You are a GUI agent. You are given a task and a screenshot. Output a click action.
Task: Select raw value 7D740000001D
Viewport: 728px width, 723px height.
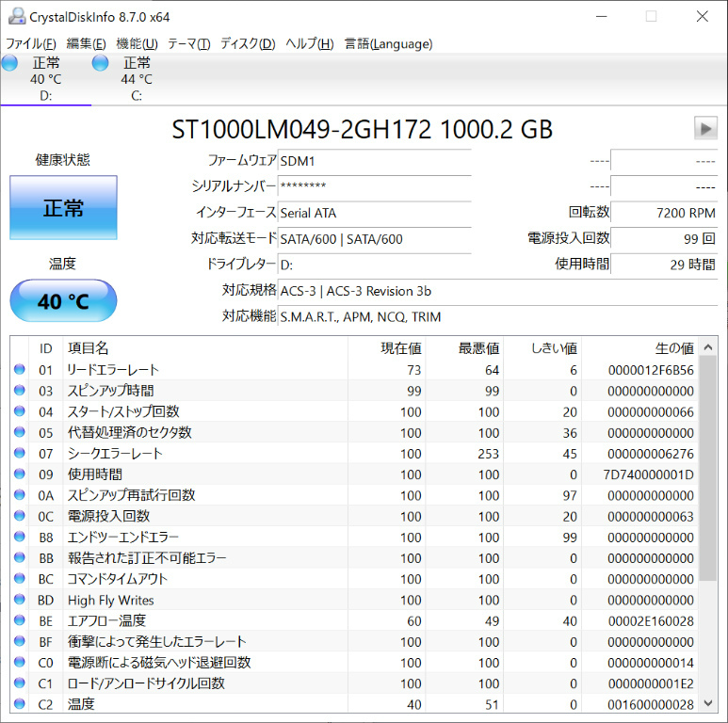point(649,474)
